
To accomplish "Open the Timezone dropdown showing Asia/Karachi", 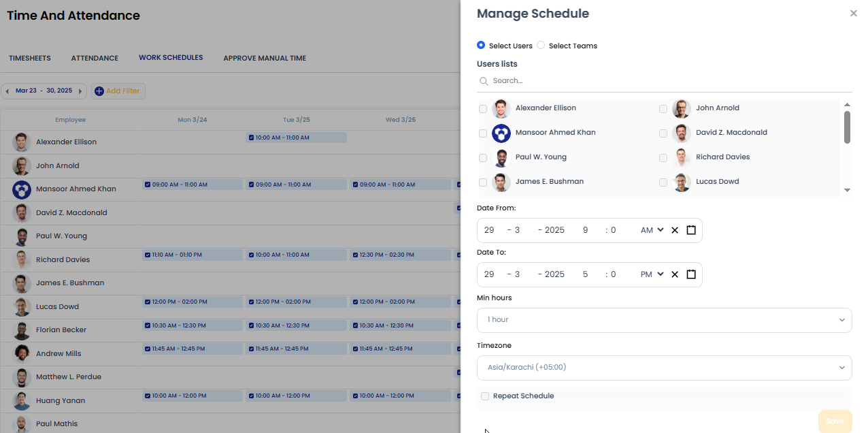I will click(664, 367).
